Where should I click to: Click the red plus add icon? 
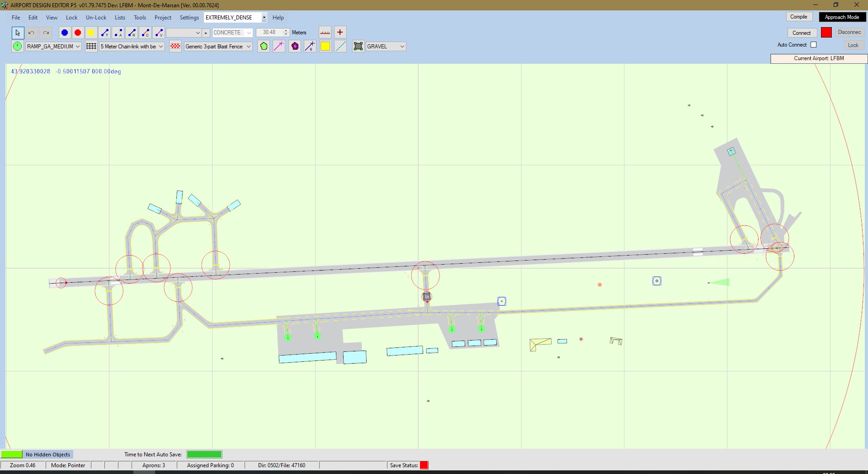click(340, 33)
